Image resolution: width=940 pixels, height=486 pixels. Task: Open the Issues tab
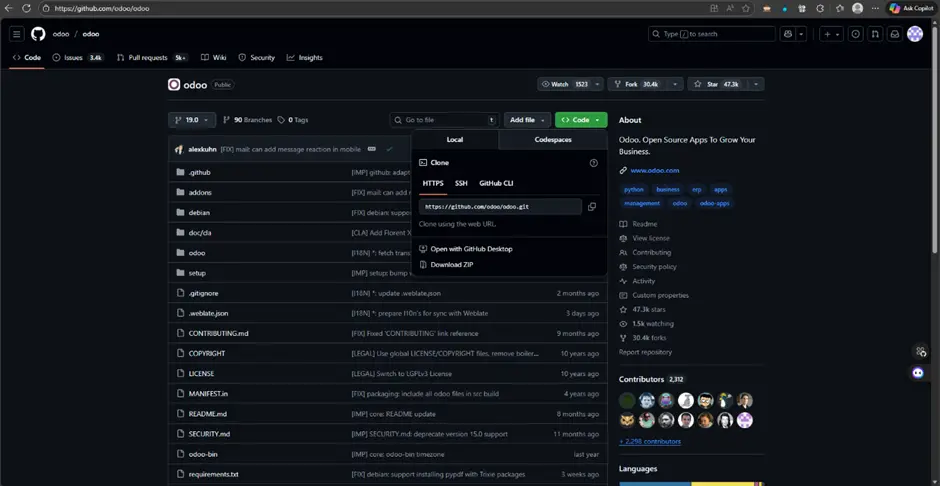(x=78, y=58)
